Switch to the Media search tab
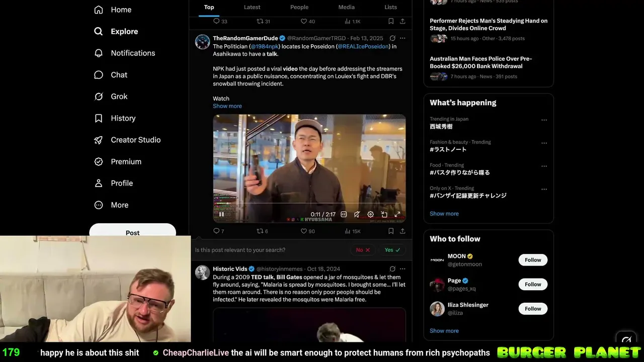 point(346,7)
